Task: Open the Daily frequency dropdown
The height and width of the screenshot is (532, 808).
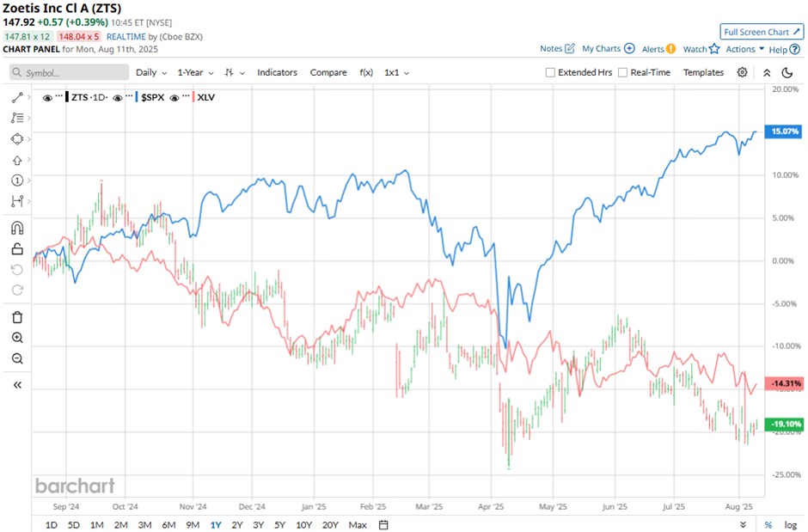Action: [x=151, y=72]
